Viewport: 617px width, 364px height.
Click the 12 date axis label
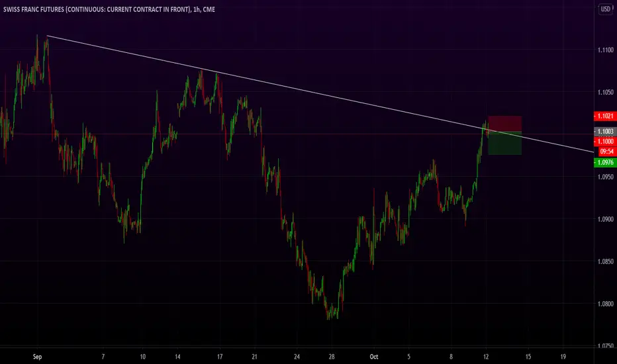tap(486, 357)
